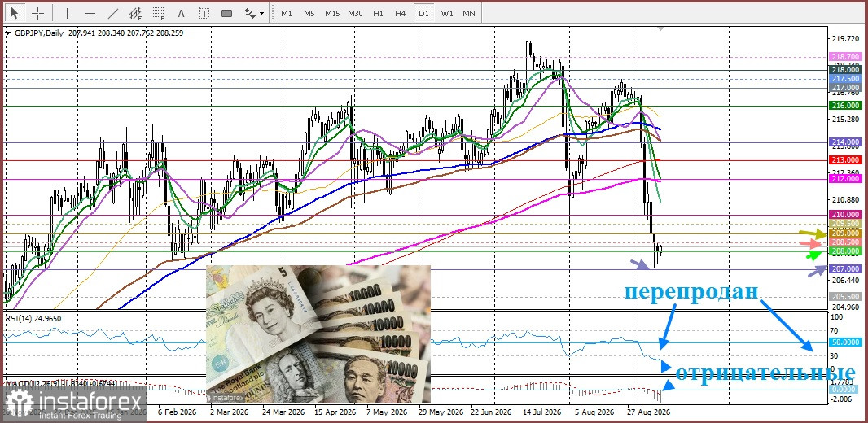
Task: Click the Arrows objects icon
Action: pos(250,13)
